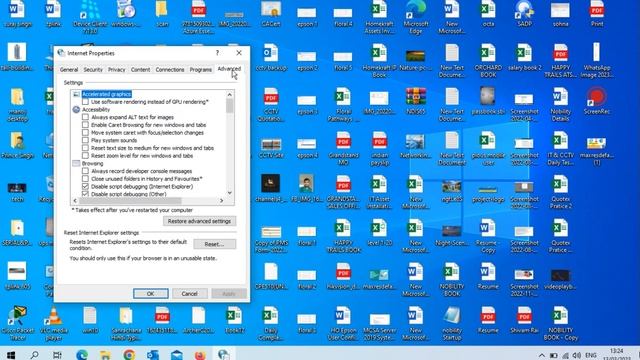Open the Privacy tab
Image resolution: width=640 pixels, height=360 pixels.
(116, 70)
